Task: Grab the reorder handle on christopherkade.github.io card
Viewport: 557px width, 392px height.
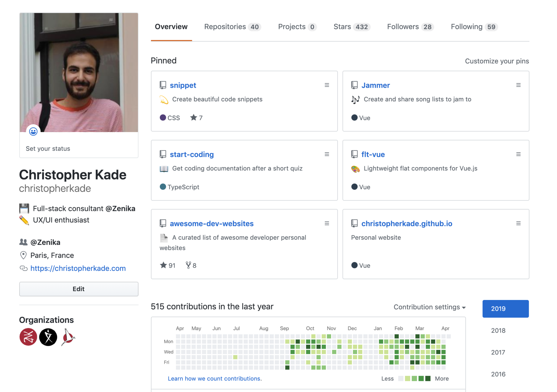Action: tap(518, 223)
